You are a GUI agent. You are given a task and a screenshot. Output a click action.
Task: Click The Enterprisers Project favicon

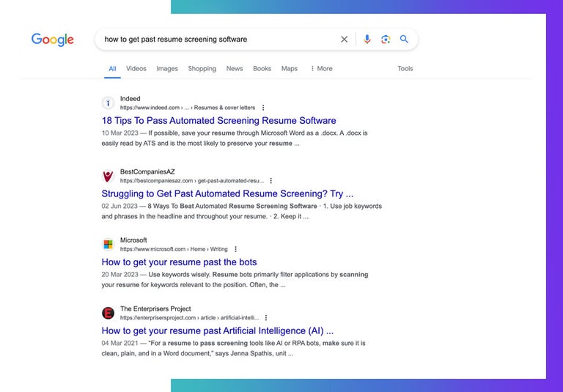(108, 313)
